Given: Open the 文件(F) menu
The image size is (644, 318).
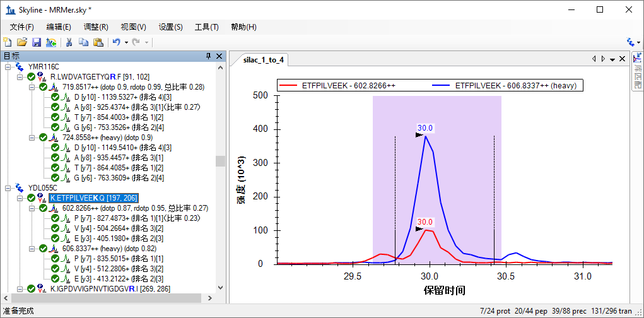Looking at the screenshot, I should point(22,27).
